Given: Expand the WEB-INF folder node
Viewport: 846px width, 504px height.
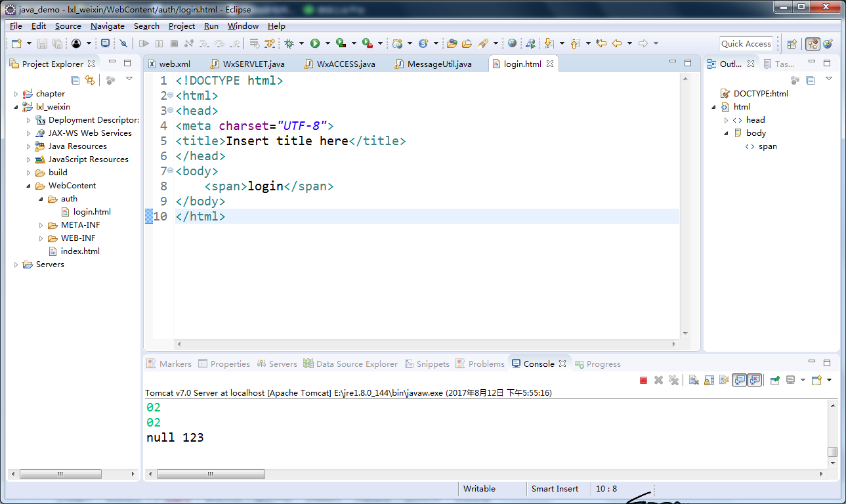Looking at the screenshot, I should 42,238.
